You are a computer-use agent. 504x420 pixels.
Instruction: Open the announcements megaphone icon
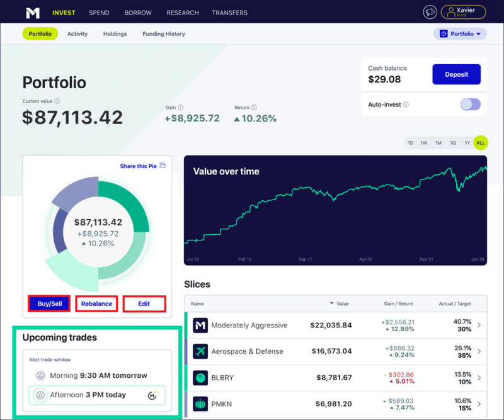430,13
